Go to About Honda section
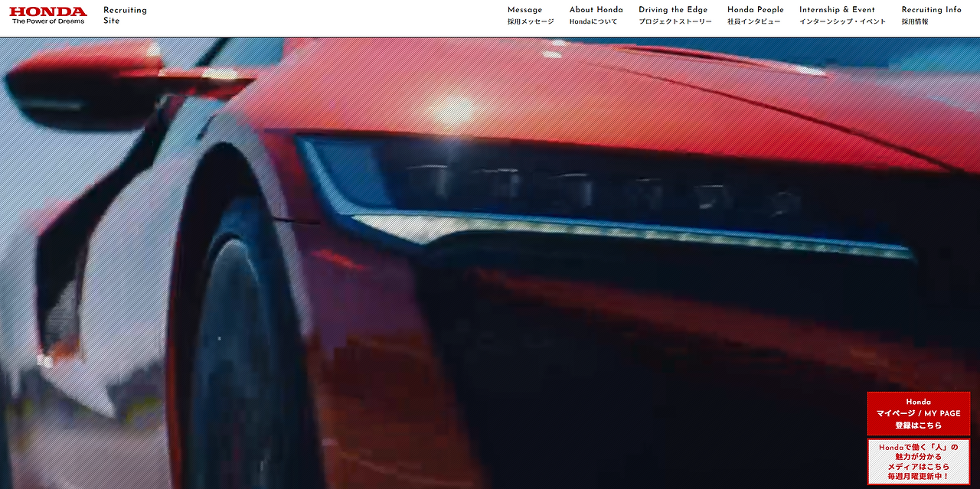The image size is (980, 489). 596,15
